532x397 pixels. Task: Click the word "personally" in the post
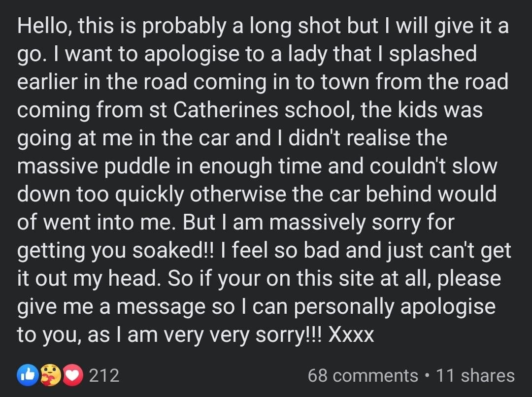point(344,307)
